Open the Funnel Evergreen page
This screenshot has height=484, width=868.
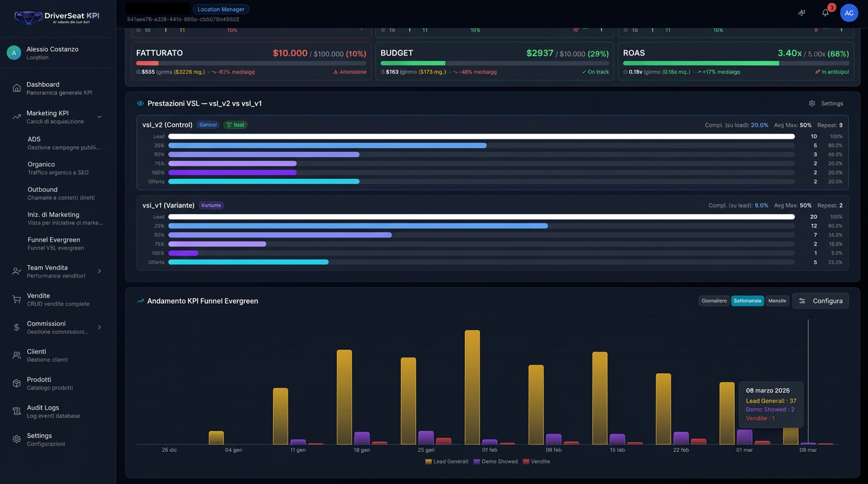54,243
